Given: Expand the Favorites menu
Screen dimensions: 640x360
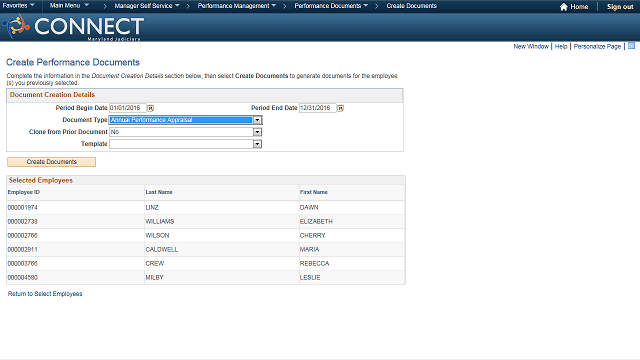Looking at the screenshot, I should 18,6.
